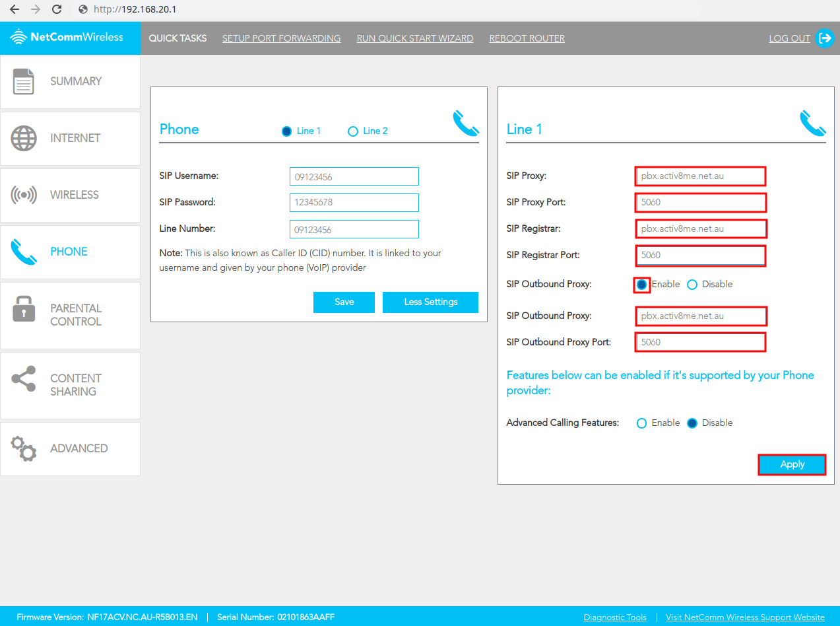Screen dimensions: 840x626
Task: Click the Wireless signal icon
Action: coord(24,195)
